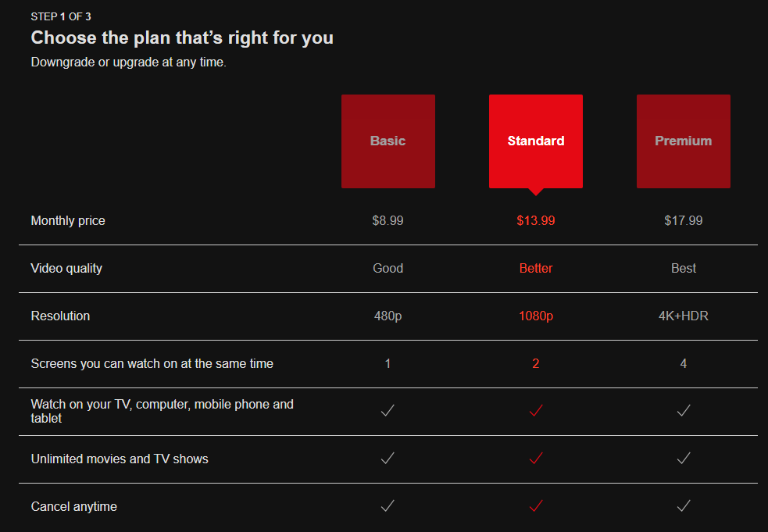Select the Premium plan card
Viewport: 768px width, 532px height.
683,141
